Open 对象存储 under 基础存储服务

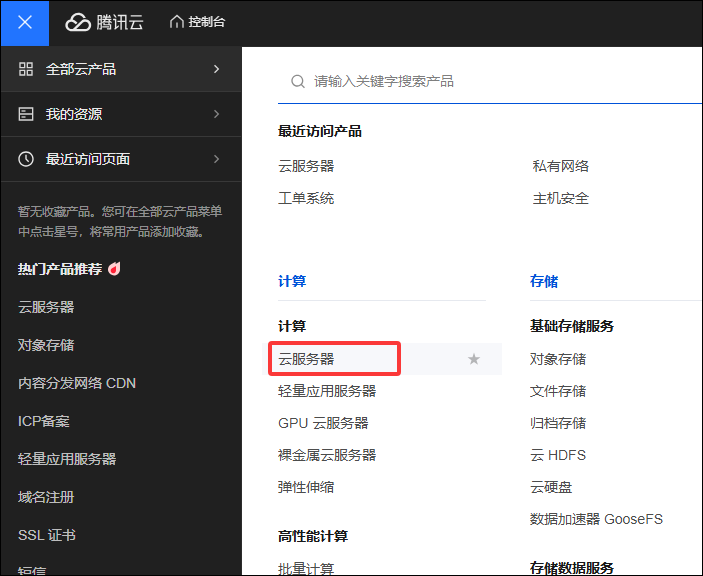(x=558, y=359)
